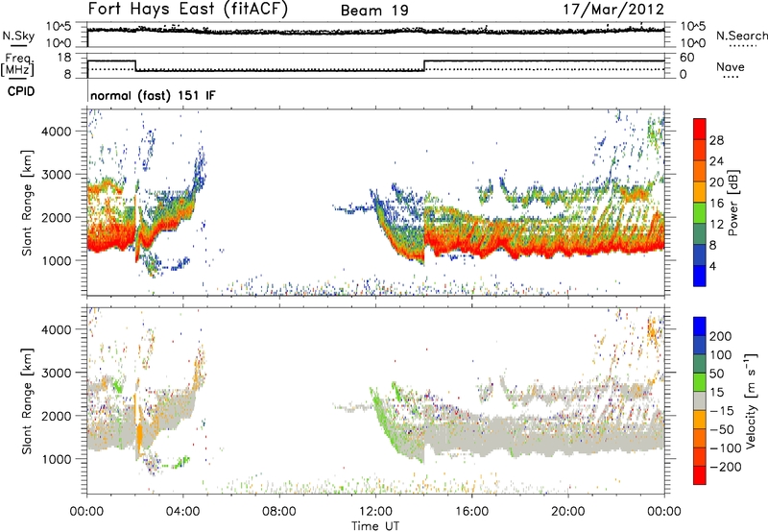Click the "Velocity [m s-1]" colorbar title
The width and height of the screenshot is (768, 532).
click(750, 400)
